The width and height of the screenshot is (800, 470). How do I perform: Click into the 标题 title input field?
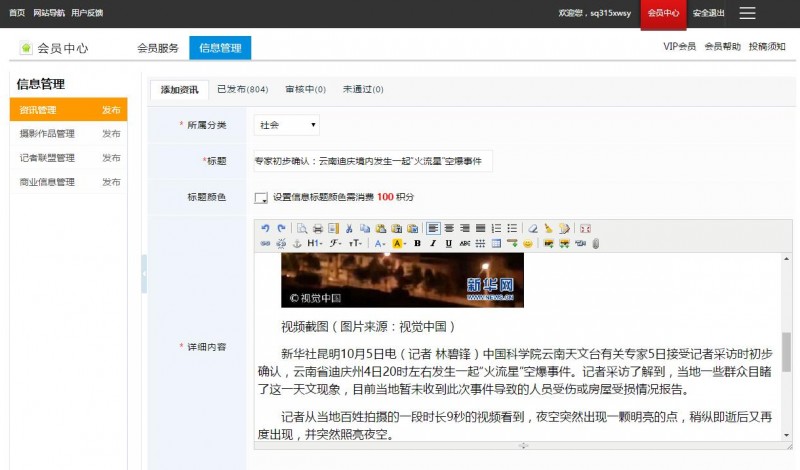[373, 161]
